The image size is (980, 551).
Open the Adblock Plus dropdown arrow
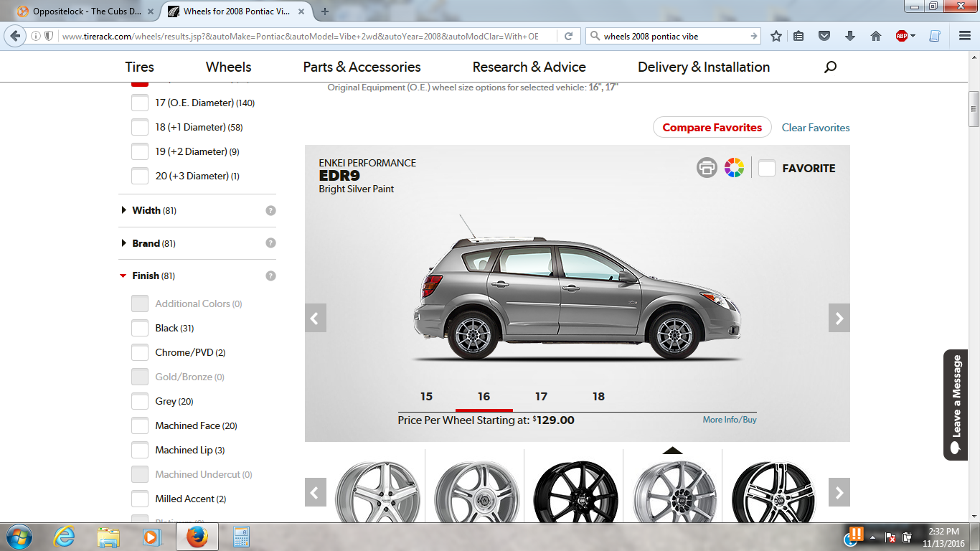click(x=913, y=36)
